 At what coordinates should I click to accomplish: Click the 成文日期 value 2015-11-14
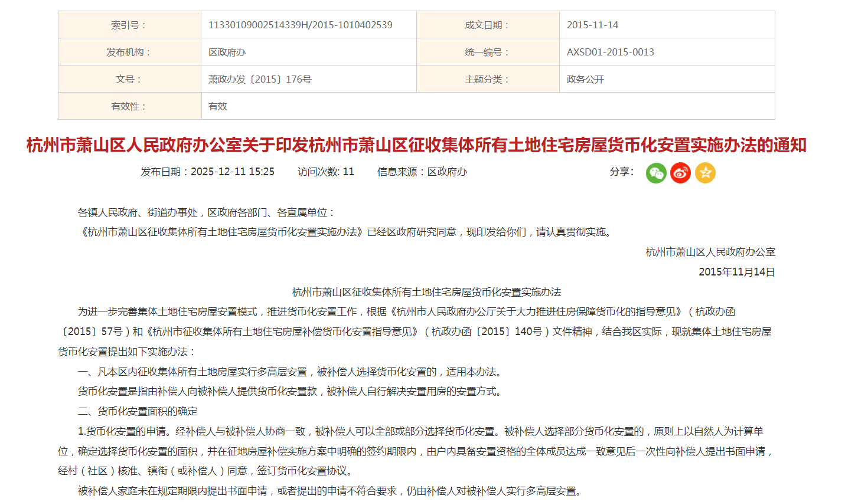592,25
